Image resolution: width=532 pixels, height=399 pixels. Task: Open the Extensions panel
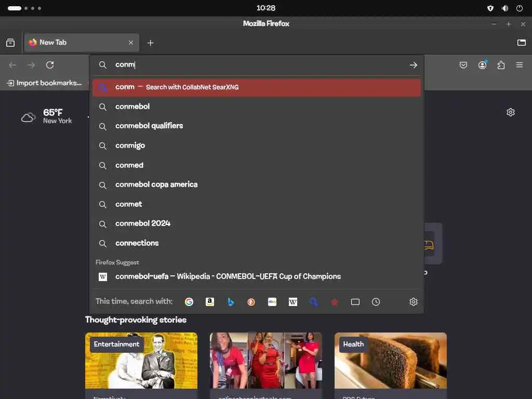[x=501, y=65]
